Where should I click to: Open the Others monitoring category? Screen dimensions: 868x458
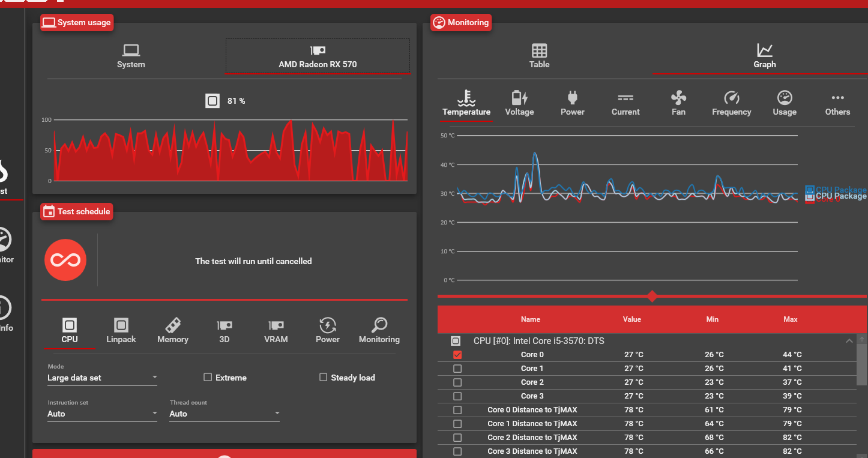(x=837, y=103)
